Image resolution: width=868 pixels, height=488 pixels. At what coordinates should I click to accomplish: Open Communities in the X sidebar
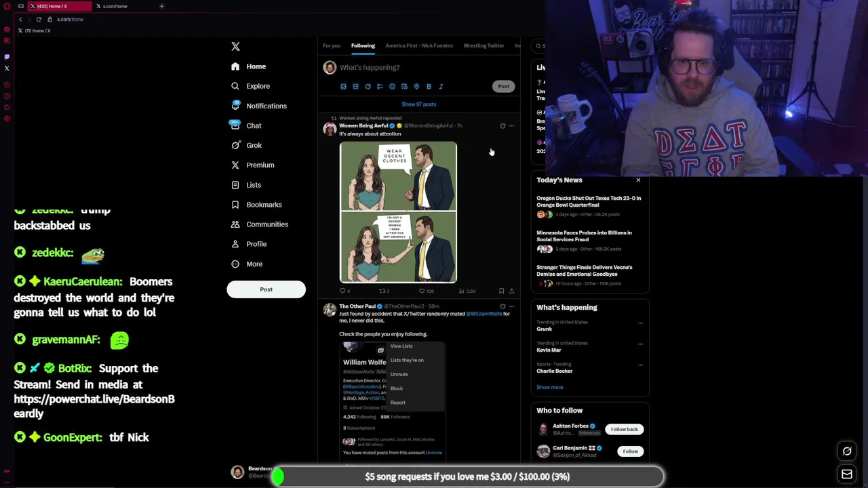259,224
